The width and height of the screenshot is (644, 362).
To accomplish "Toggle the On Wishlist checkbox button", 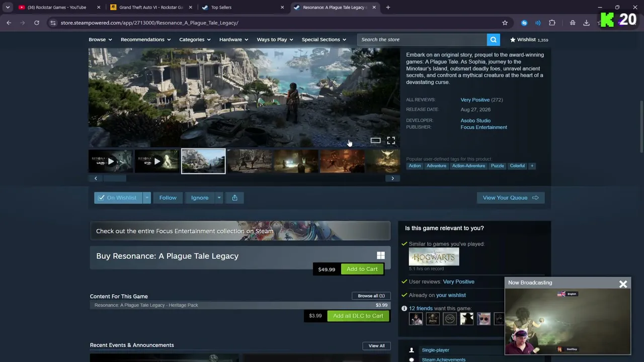I will (x=118, y=198).
